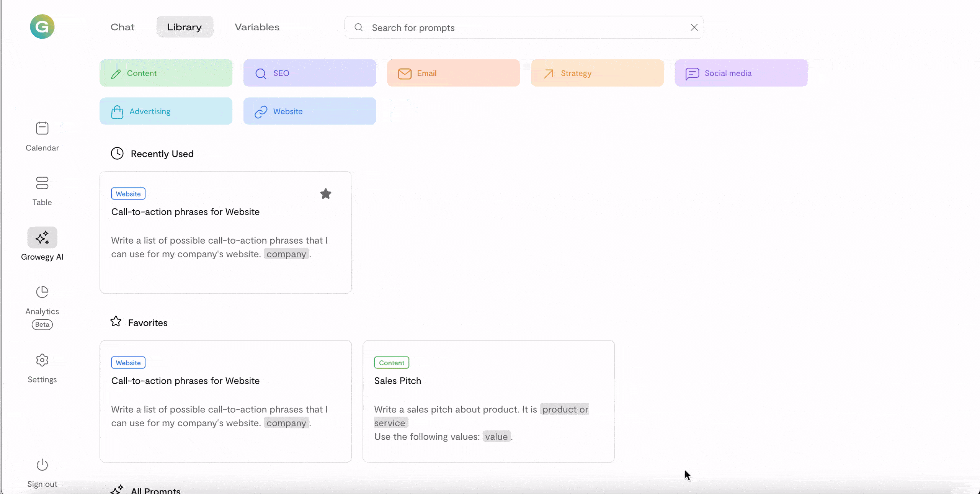This screenshot has width=980, height=494.
Task: Select the Library tab
Action: tap(185, 27)
